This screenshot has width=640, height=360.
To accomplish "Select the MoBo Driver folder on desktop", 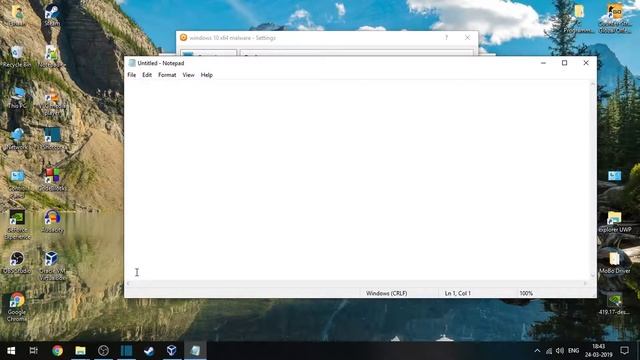I will (x=615, y=262).
